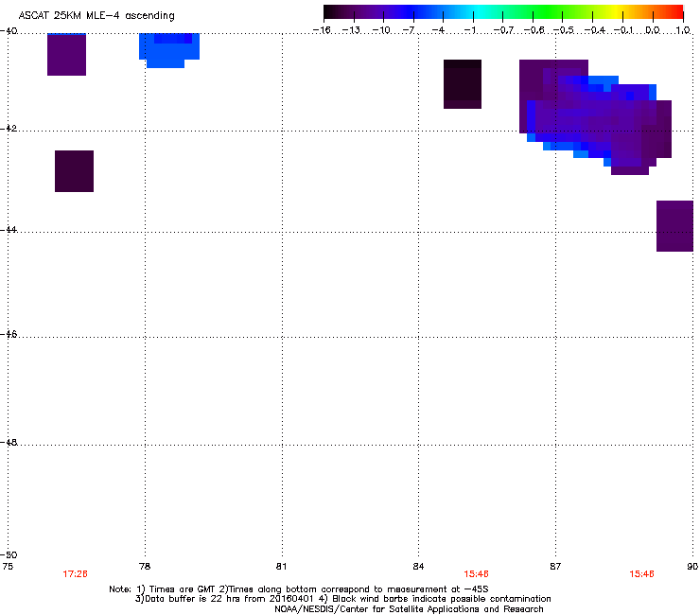This screenshot has height=615, width=700.
Task: Click the purple data block at top left near 76E
Action: 66,54
